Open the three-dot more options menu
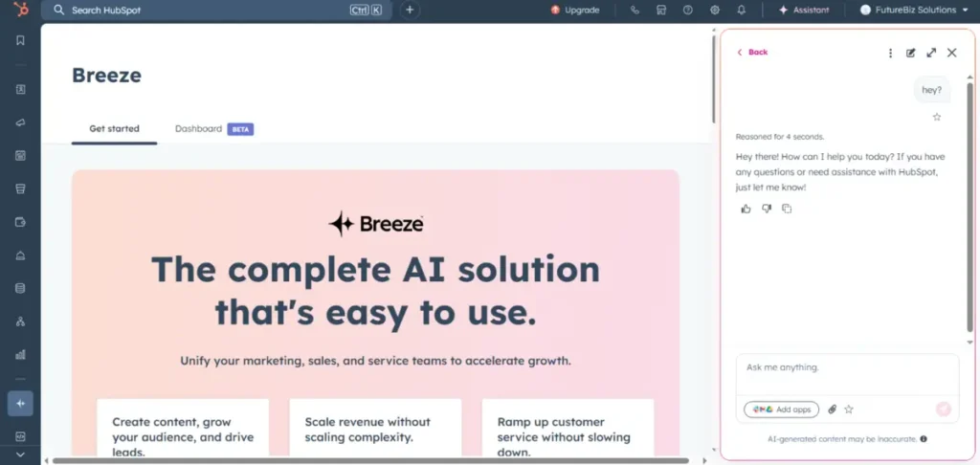Image resolution: width=980 pixels, height=465 pixels. [890, 53]
